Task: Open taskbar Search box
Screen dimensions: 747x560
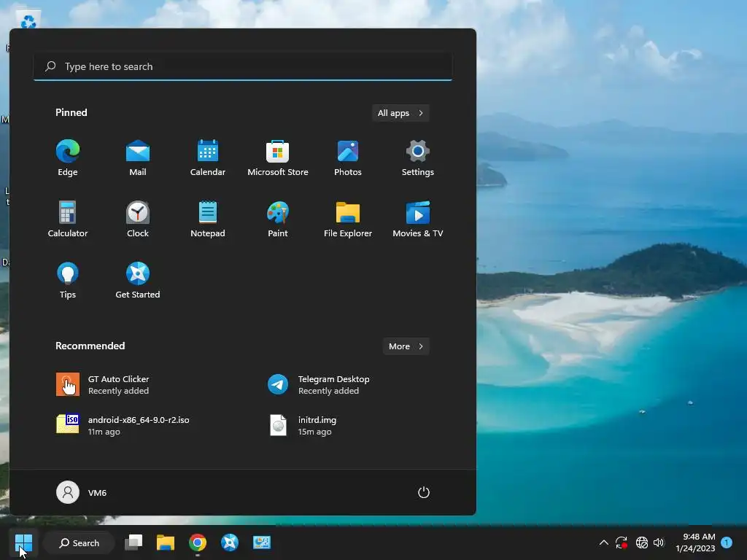Action: pos(79,542)
